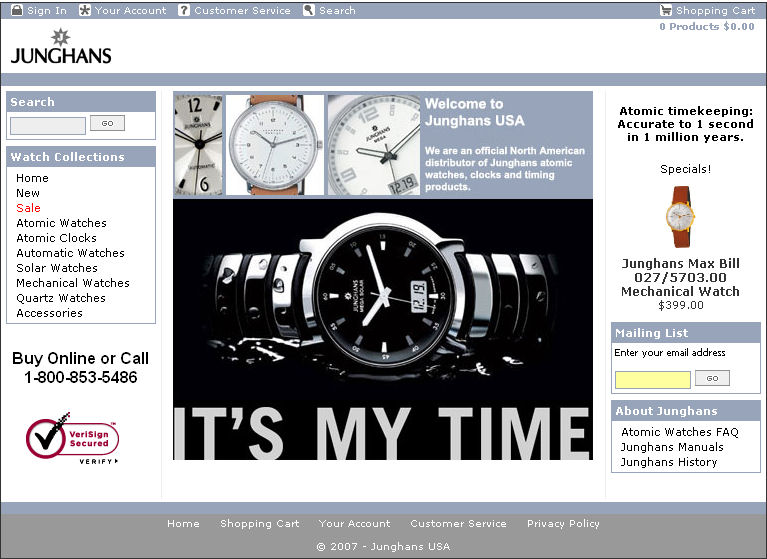Screen dimensions: 767x559
Task: Click the Buy Online or Call phone number
Action: (x=81, y=377)
